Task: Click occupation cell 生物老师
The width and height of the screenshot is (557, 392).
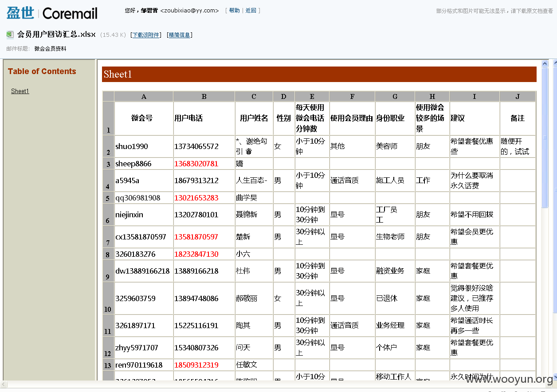Action: tap(395, 237)
